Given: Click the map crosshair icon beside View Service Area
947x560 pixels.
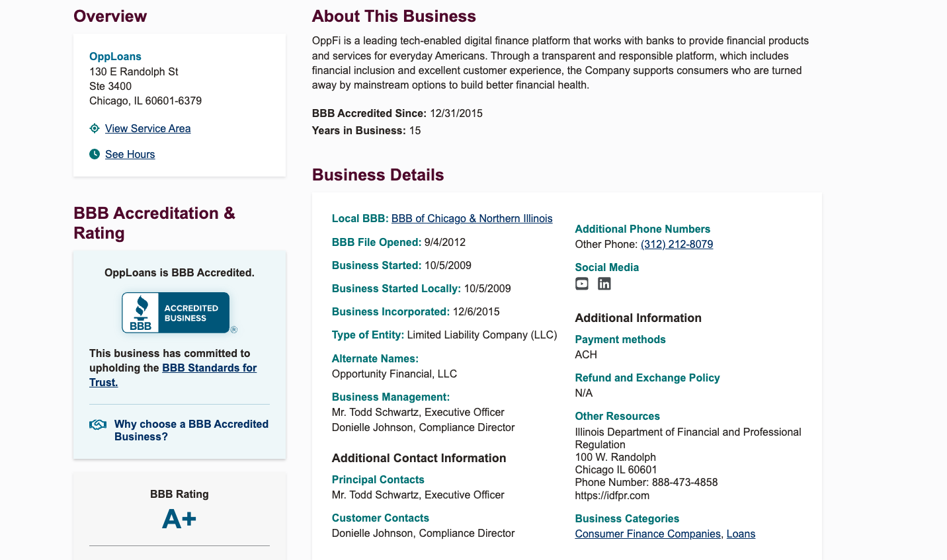Looking at the screenshot, I should (94, 128).
